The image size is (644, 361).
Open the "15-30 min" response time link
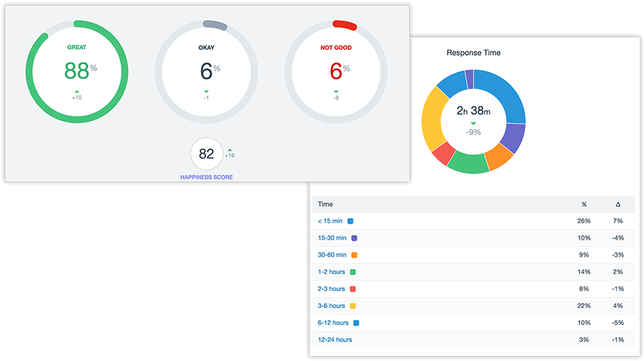pyautogui.click(x=332, y=238)
